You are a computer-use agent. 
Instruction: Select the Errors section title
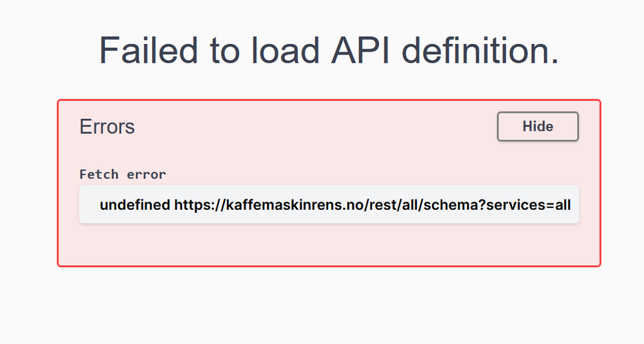(x=107, y=126)
